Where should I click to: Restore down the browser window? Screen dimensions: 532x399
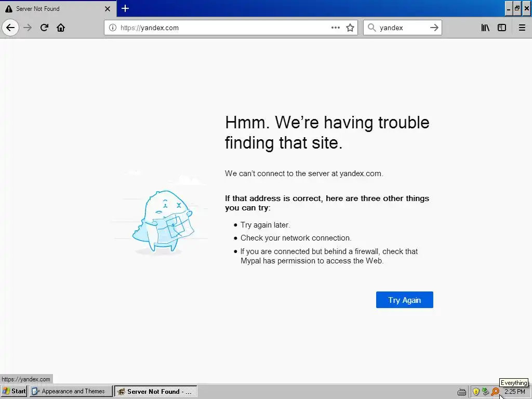[x=517, y=9]
